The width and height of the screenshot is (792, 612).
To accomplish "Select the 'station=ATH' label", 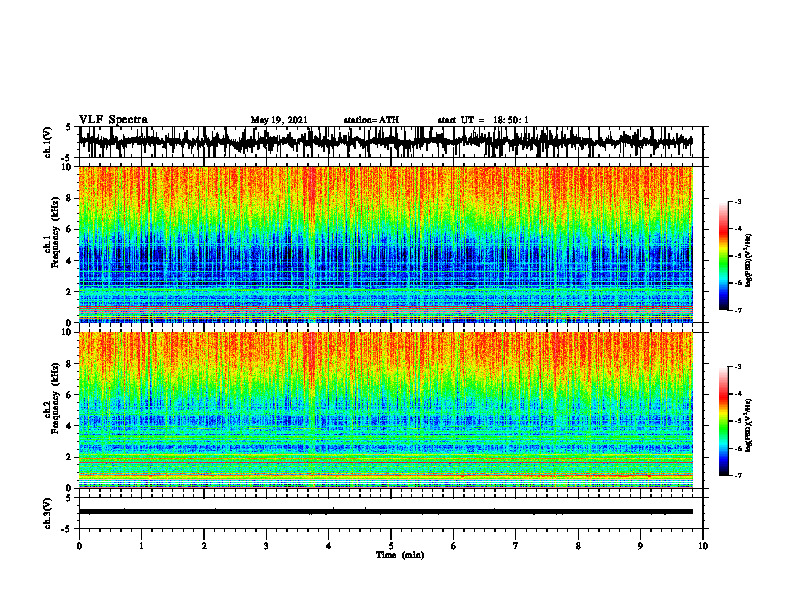I will tap(371, 120).
